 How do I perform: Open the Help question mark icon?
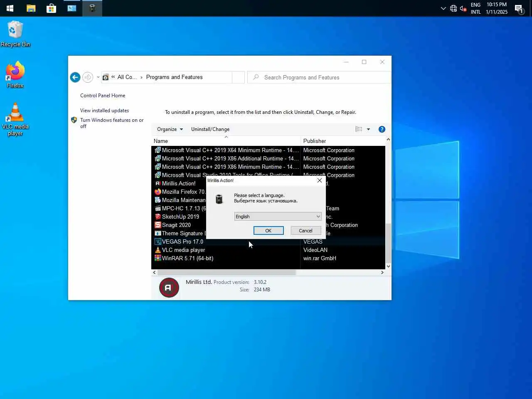[382, 129]
